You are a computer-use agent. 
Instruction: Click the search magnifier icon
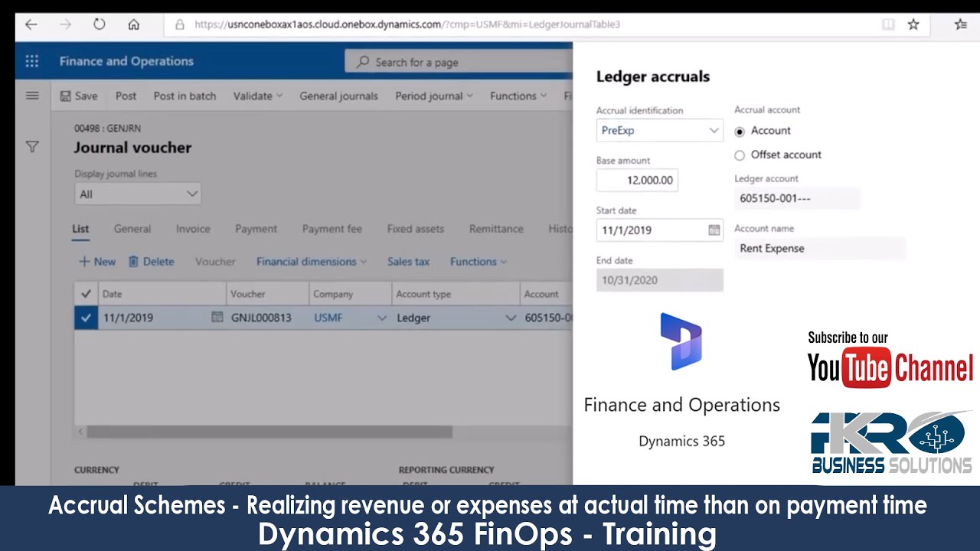pyautogui.click(x=363, y=62)
